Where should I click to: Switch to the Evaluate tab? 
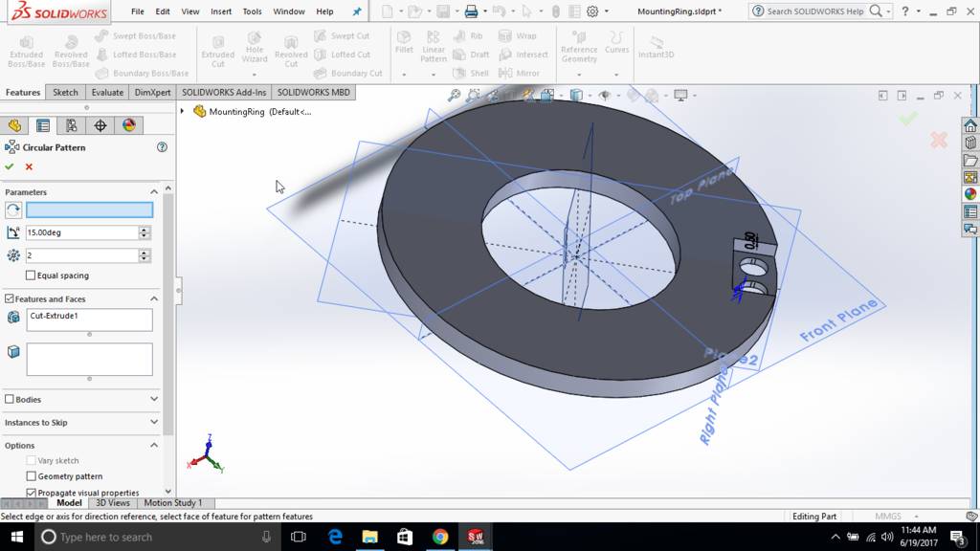click(x=107, y=93)
